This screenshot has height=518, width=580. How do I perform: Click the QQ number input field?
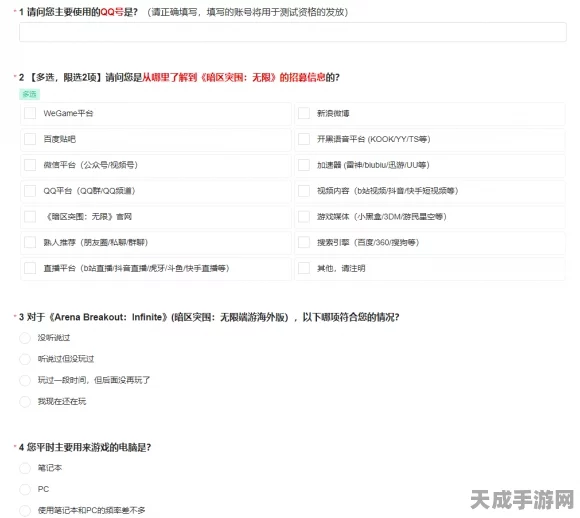293,32
